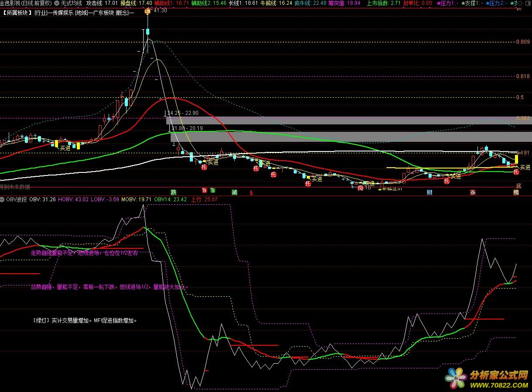Click the 榜 ranking list icon
Image resolution: width=532 pixels, height=392 pixels.
pos(516,192)
